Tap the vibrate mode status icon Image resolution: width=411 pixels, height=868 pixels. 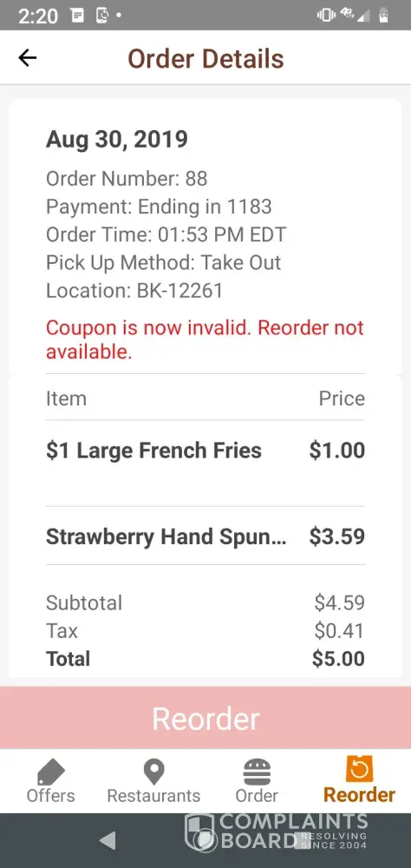coord(326,16)
